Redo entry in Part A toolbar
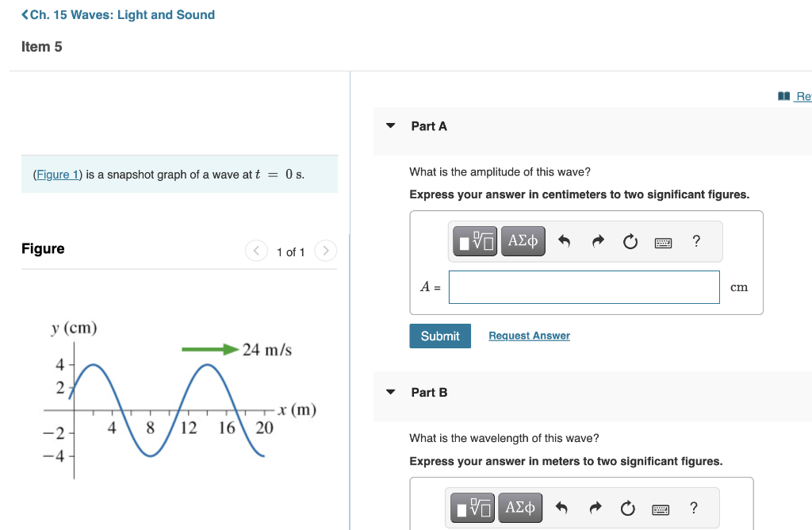Viewport: 812px width, 530px height. pos(597,241)
